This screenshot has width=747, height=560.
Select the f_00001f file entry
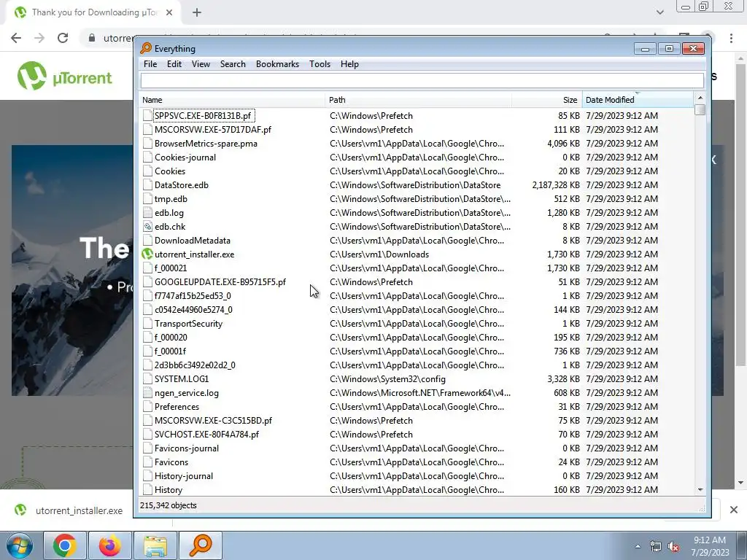click(x=170, y=351)
